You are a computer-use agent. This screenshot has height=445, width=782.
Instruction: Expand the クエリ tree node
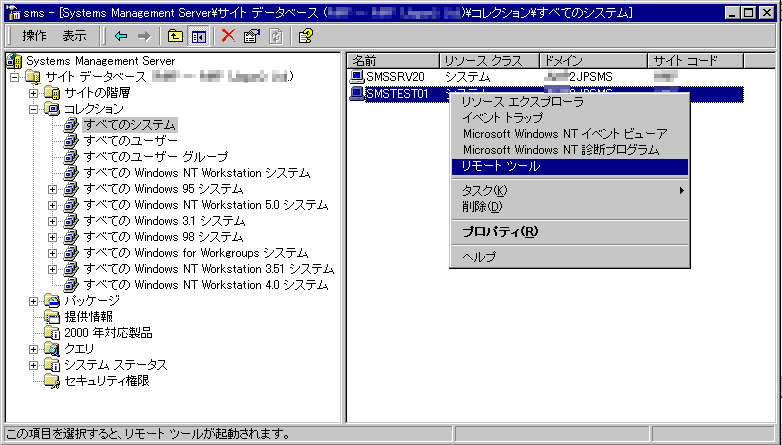(33, 349)
